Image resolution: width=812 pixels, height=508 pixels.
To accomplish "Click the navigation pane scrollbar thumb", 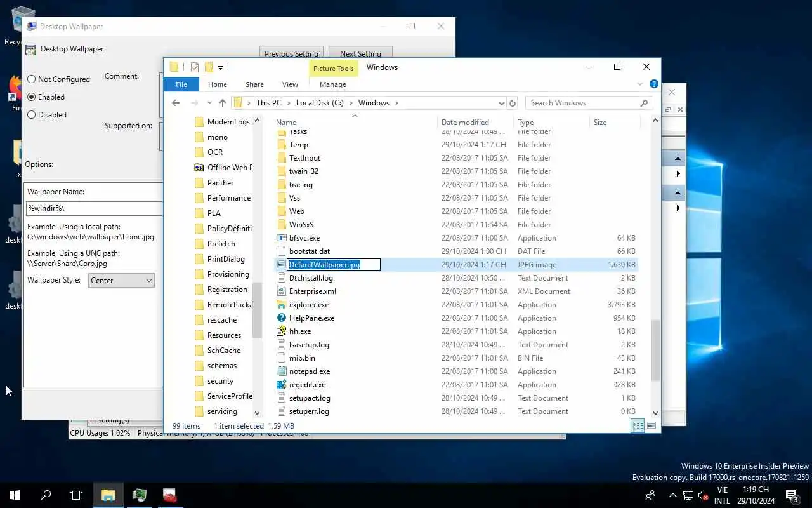I will tap(257, 310).
